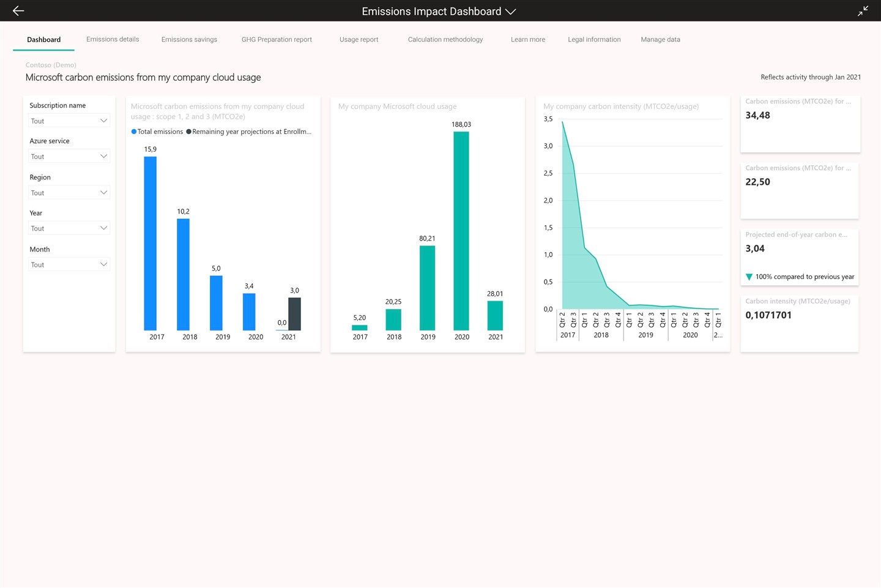881x588 pixels.
Task: Click the Remaining year projections legend marker
Action: click(x=188, y=132)
